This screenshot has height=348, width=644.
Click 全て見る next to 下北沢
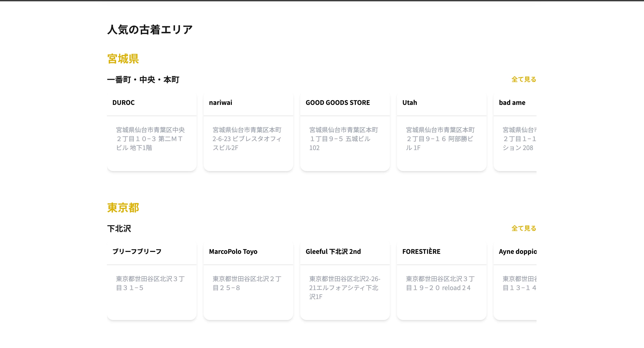523,228
